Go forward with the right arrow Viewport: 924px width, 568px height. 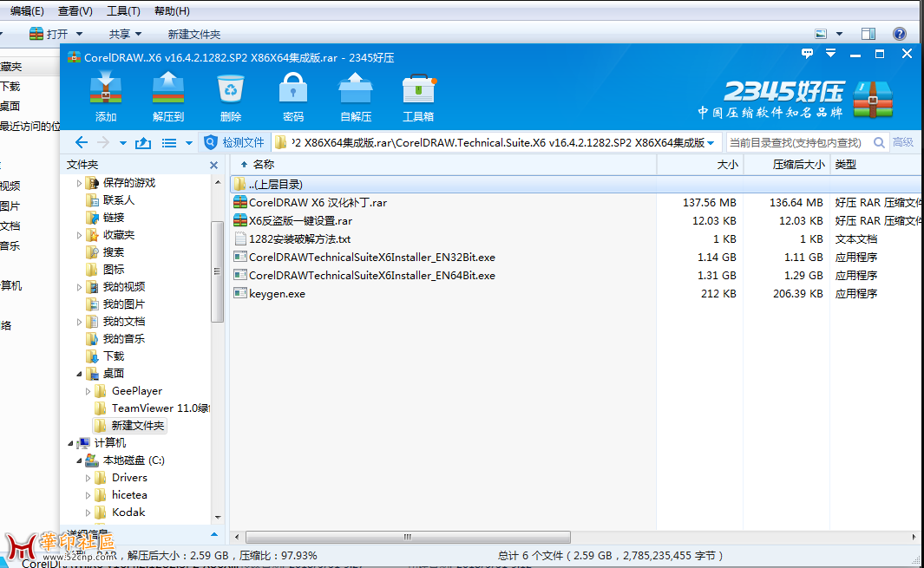pyautogui.click(x=103, y=142)
